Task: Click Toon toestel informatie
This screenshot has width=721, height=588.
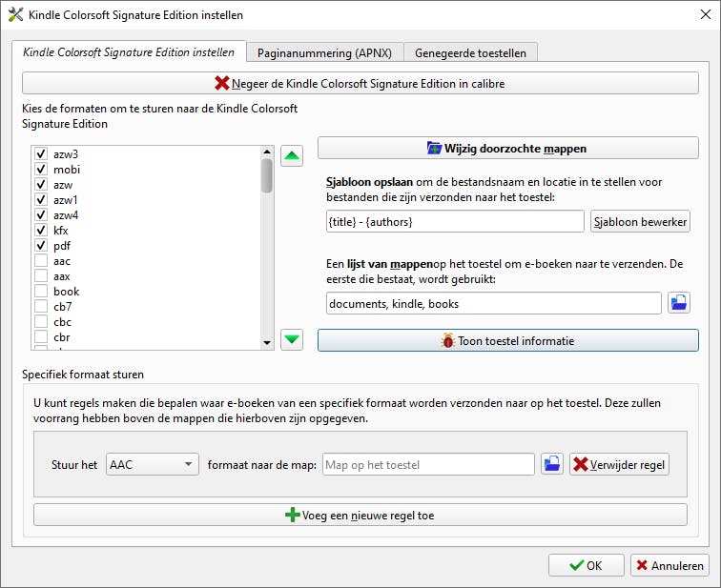Action: tap(508, 340)
